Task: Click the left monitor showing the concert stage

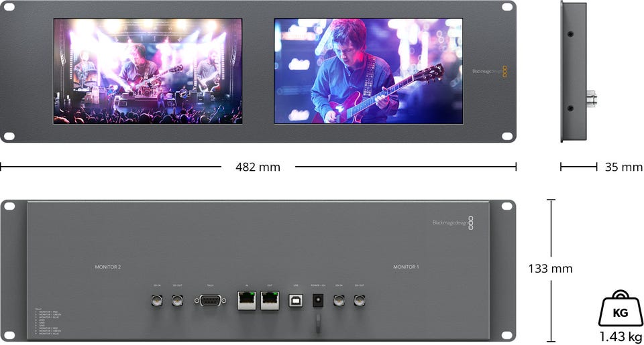Action: (148, 71)
